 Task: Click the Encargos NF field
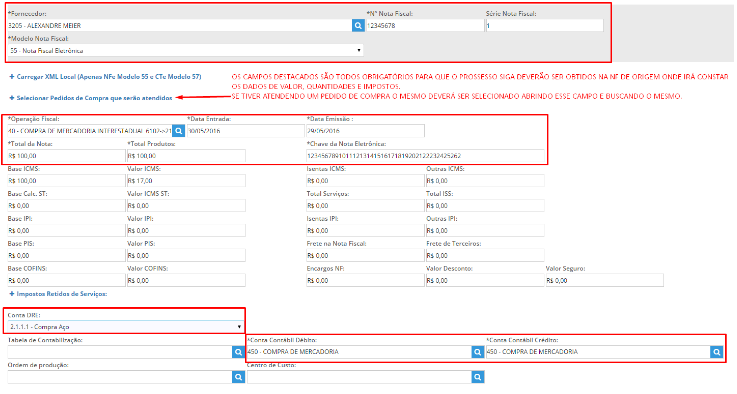pos(365,280)
